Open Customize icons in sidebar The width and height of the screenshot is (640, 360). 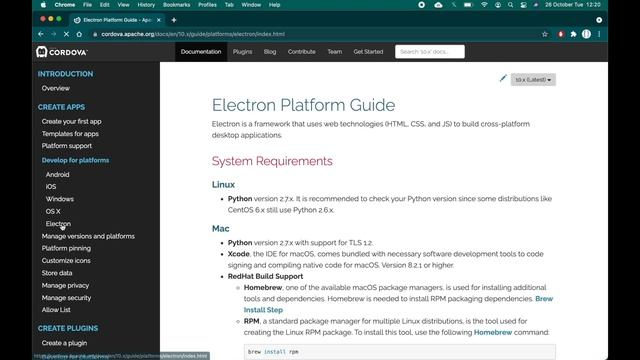66,260
